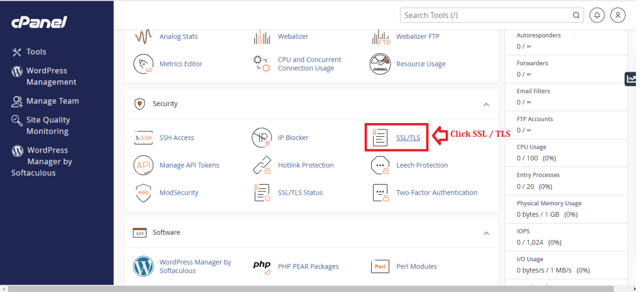Click the Autoresponders statistic label
The width and height of the screenshot is (644, 292).
point(538,36)
